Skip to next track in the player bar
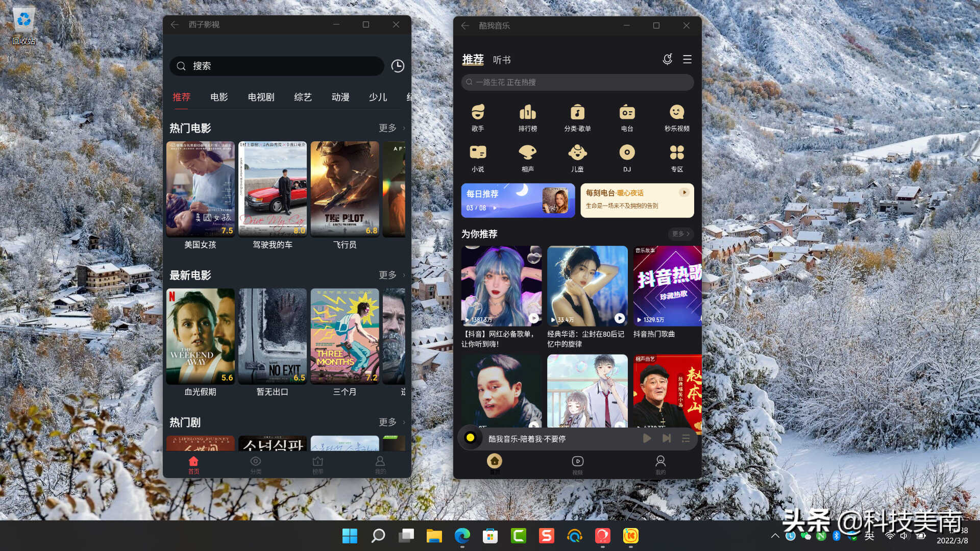Screen dimensions: 980x551 [667, 438]
